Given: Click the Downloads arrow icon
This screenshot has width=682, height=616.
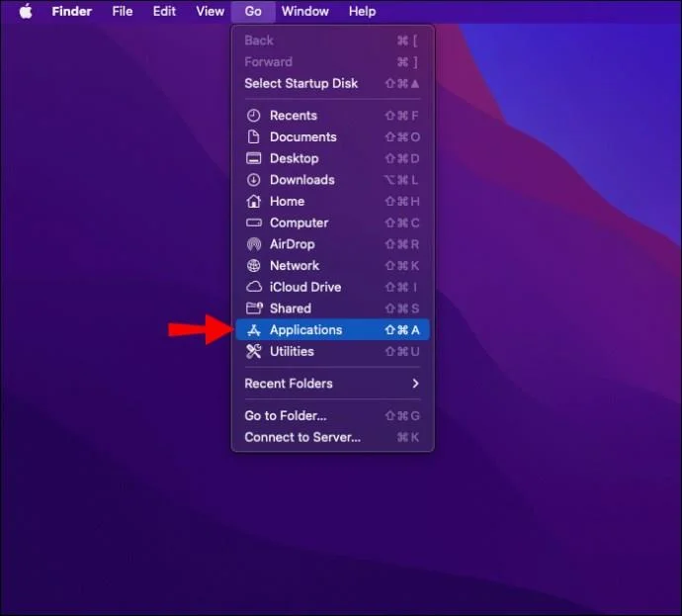Looking at the screenshot, I should [x=254, y=180].
